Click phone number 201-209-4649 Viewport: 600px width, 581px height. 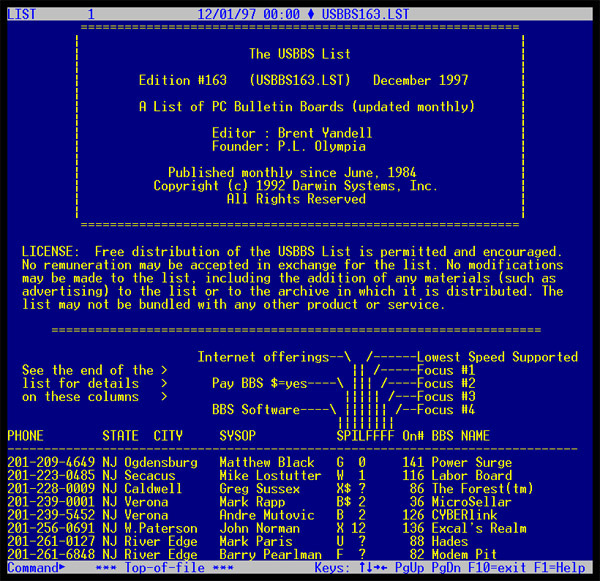[x=51, y=462]
